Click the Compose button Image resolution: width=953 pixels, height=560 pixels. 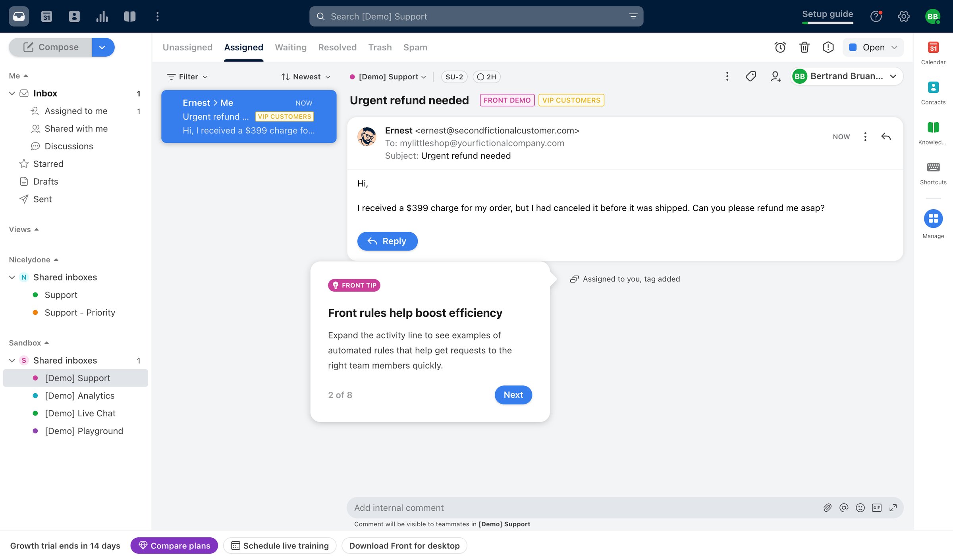tap(50, 47)
